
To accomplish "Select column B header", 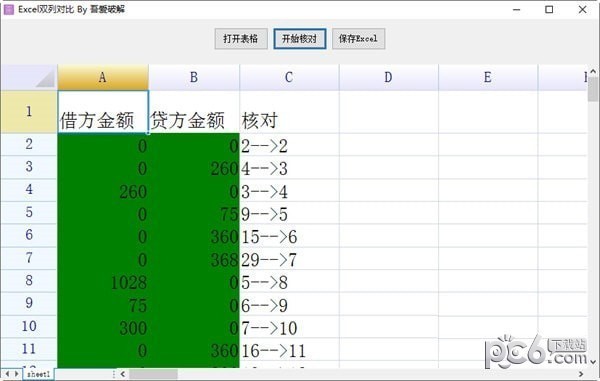I will (194, 77).
